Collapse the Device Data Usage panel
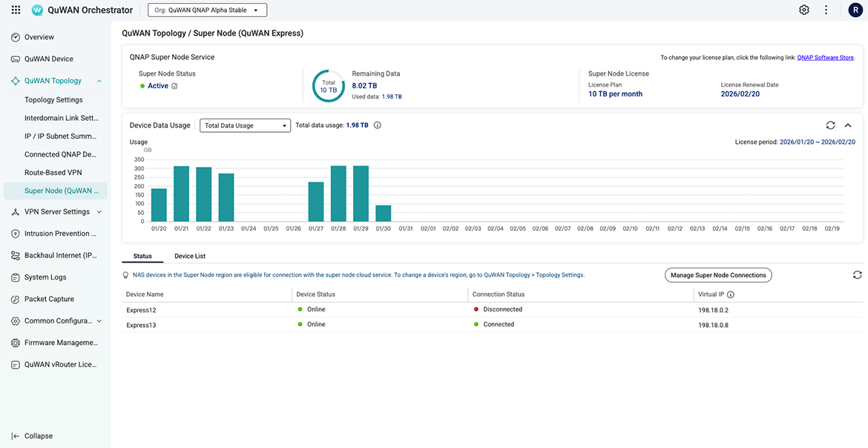Viewport: 868px width, 448px height. (x=848, y=125)
